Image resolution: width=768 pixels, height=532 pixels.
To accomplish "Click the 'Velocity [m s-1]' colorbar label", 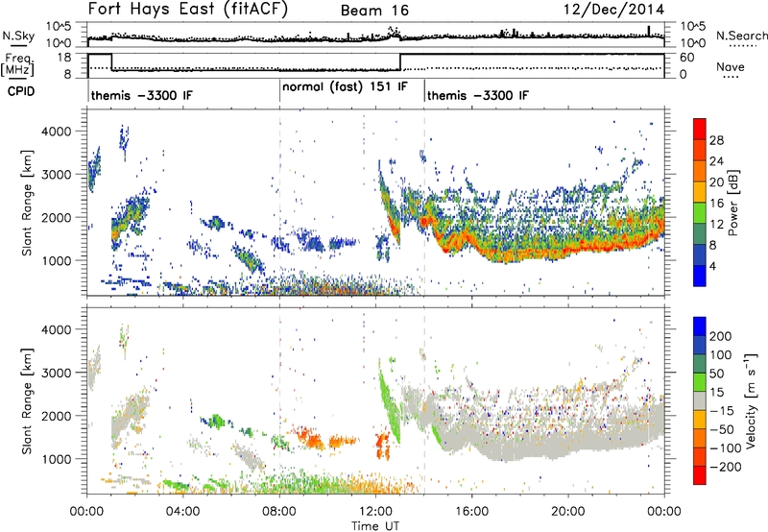I will [x=750, y=400].
